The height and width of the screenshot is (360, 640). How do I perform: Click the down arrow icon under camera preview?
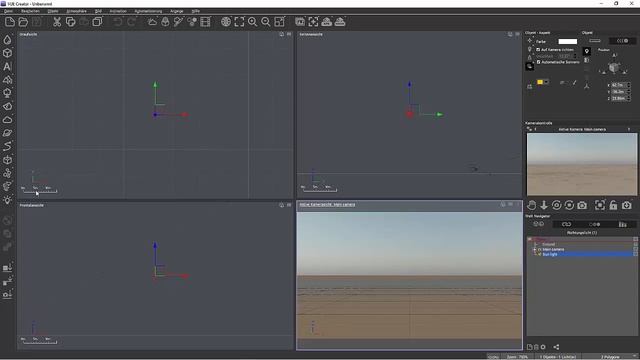point(544,205)
